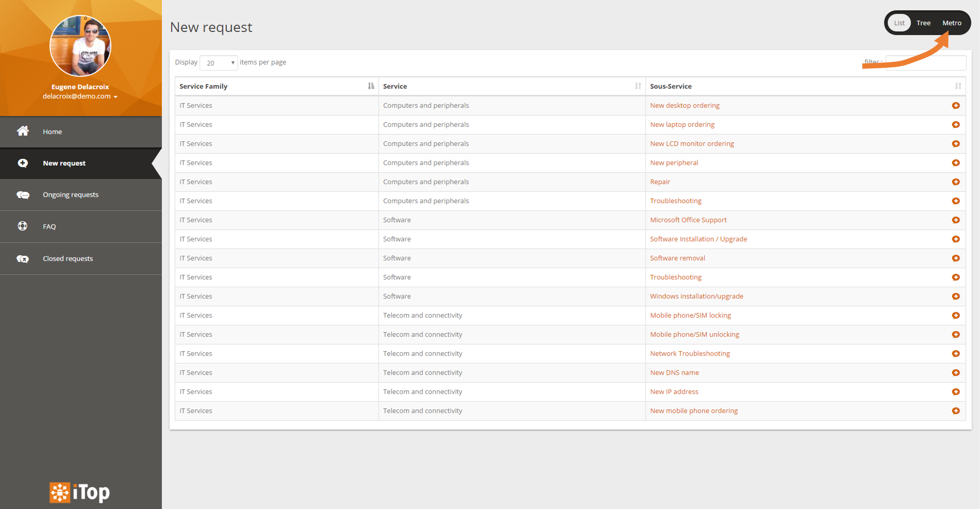Switch to List view mode
This screenshot has width=980, height=509.
[x=899, y=23]
